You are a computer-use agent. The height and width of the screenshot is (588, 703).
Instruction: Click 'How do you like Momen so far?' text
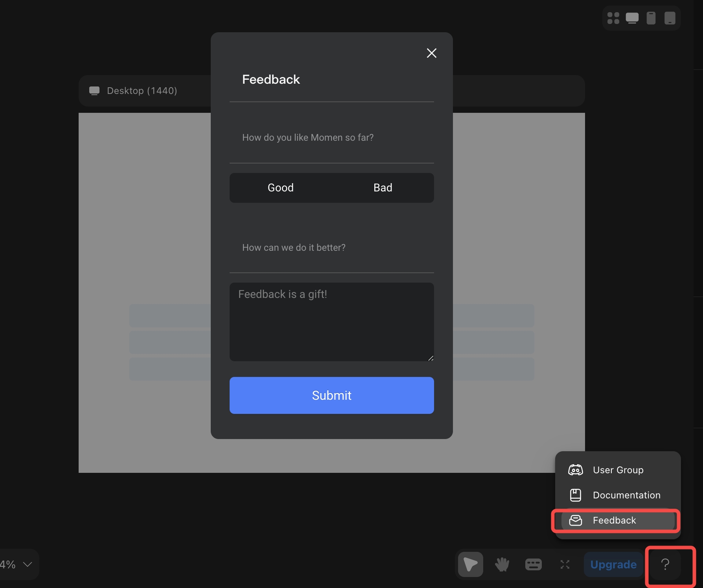coord(308,138)
